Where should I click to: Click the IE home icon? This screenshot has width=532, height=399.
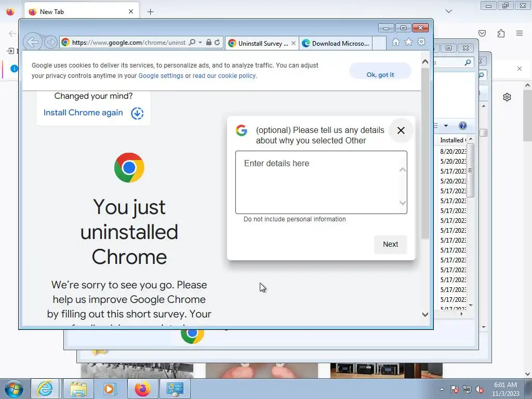[x=395, y=42]
